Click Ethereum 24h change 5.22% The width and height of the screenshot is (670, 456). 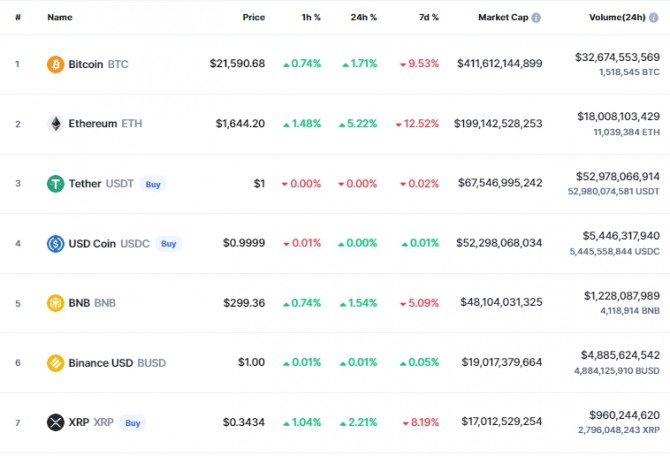(358, 124)
